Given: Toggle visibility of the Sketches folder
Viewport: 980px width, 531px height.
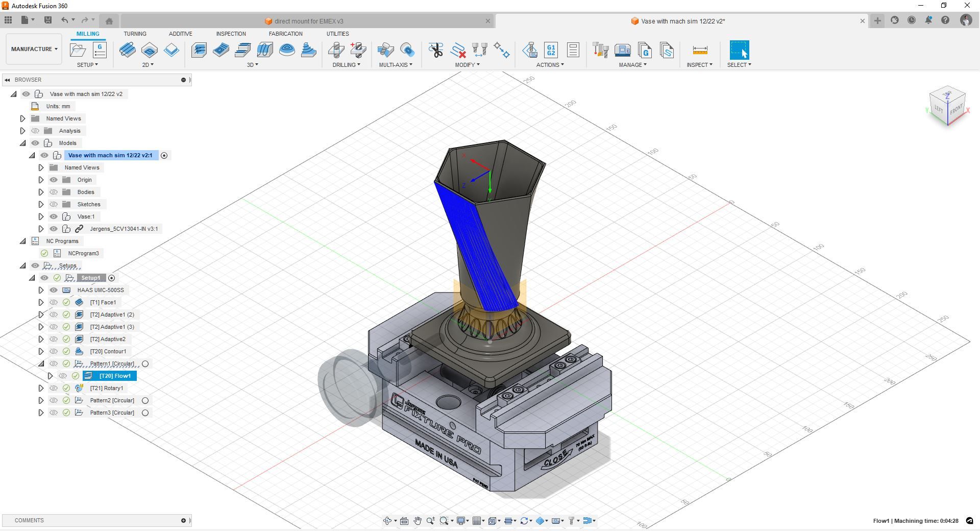Looking at the screenshot, I should point(54,204).
